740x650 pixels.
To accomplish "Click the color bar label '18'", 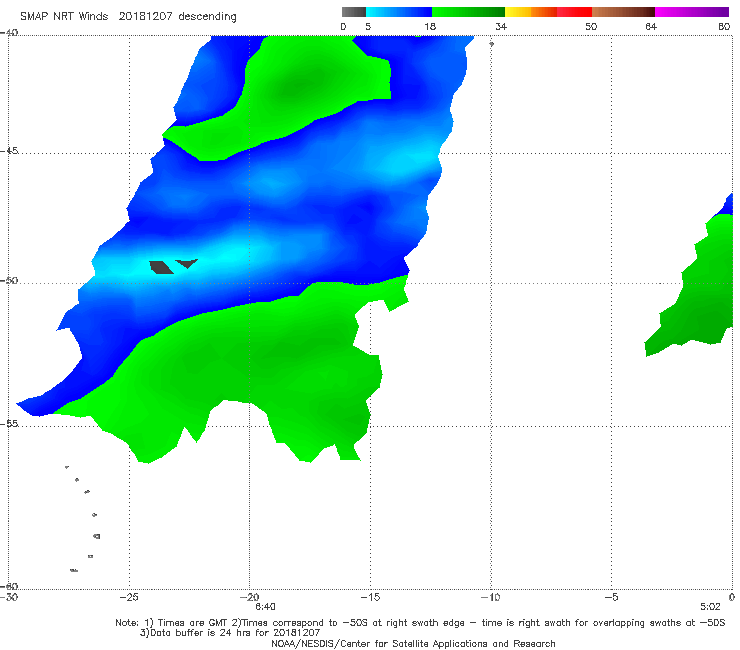I will pyautogui.click(x=430, y=26).
